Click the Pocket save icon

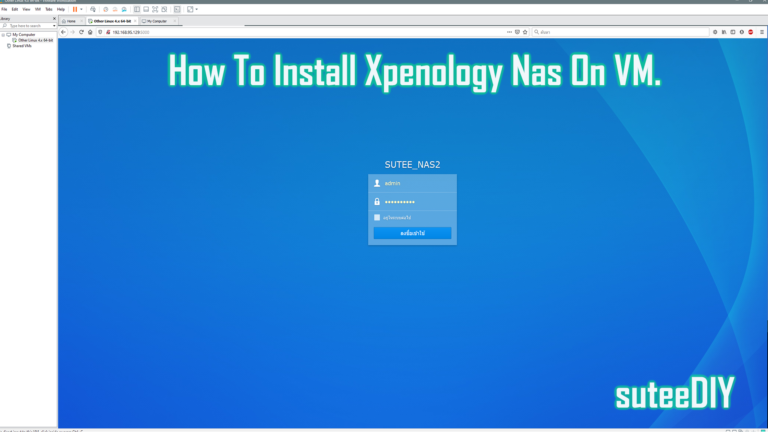[x=517, y=32]
